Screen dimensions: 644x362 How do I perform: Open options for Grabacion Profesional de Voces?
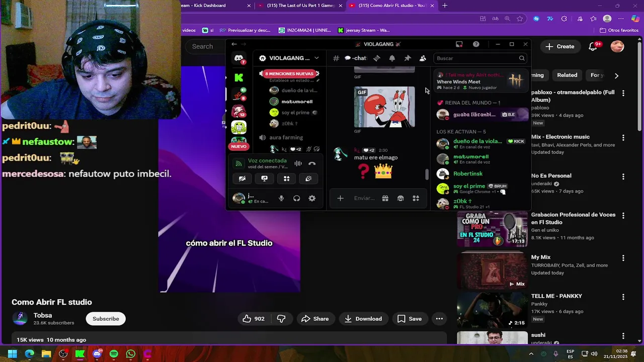pyautogui.click(x=623, y=215)
